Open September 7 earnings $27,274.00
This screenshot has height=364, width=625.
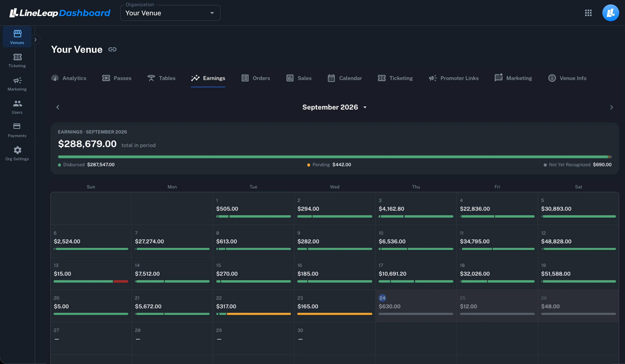[172, 241]
